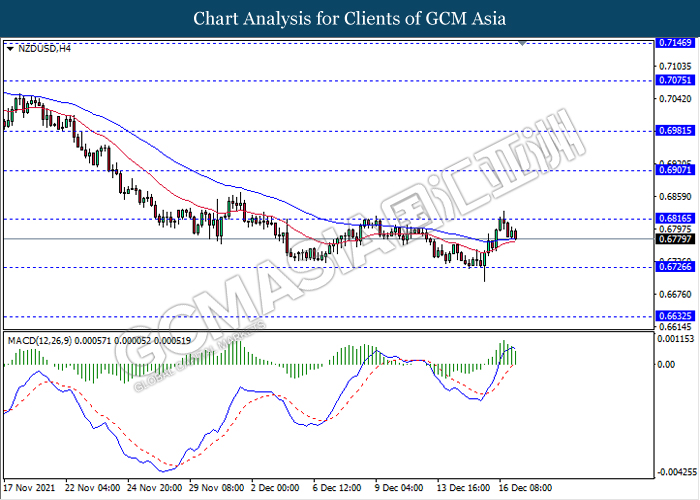Click the MACD zero level 0.00
The width and height of the screenshot is (700, 500).
point(667,364)
